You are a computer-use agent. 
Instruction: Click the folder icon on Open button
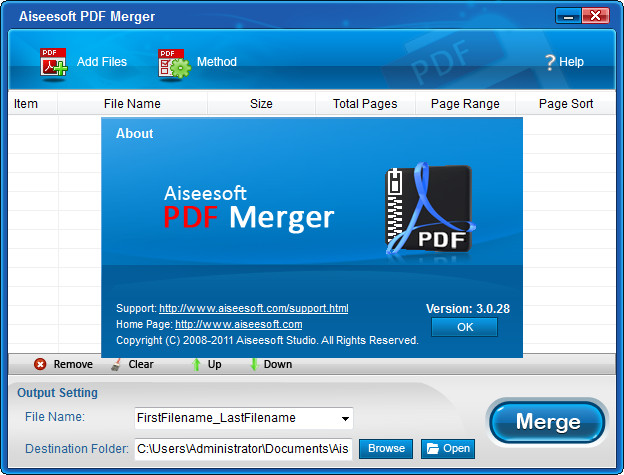(433, 449)
